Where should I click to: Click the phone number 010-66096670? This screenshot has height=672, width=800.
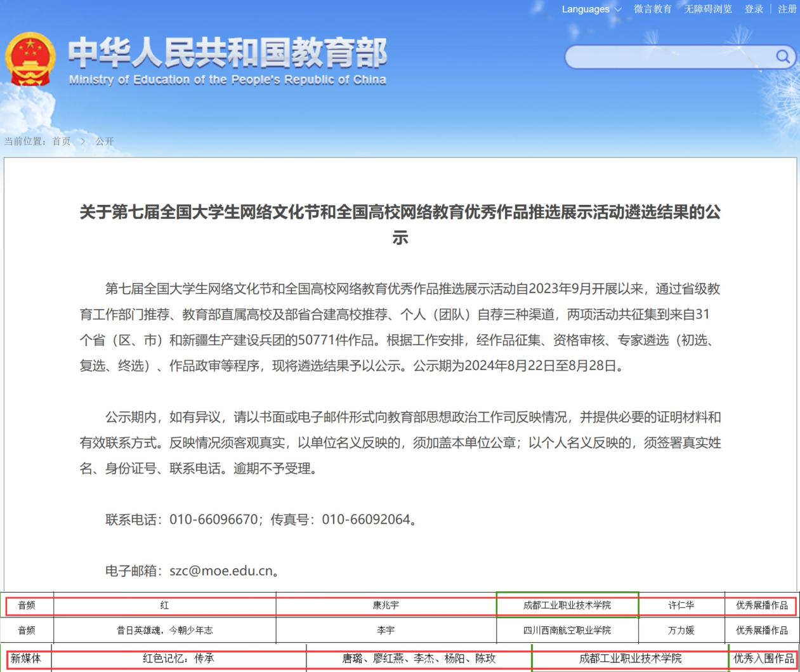(x=214, y=519)
